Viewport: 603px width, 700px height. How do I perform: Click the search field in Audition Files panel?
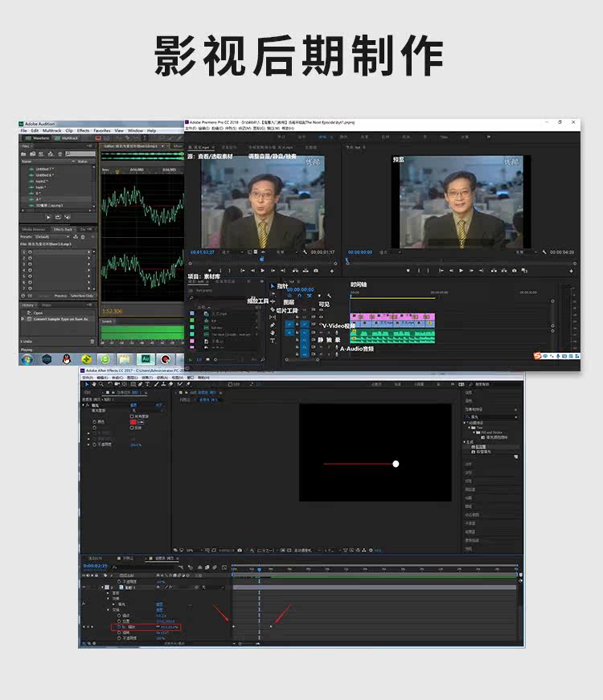[80, 154]
